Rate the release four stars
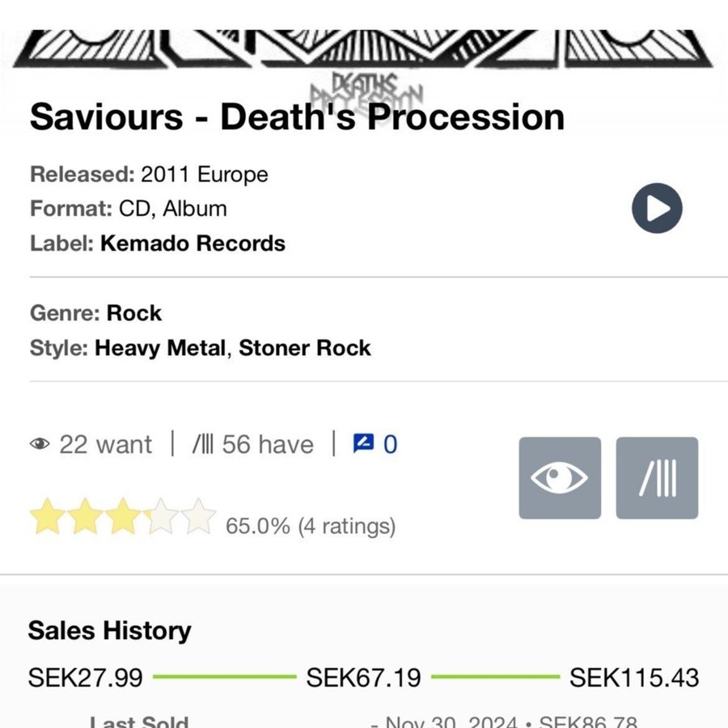 (161, 517)
